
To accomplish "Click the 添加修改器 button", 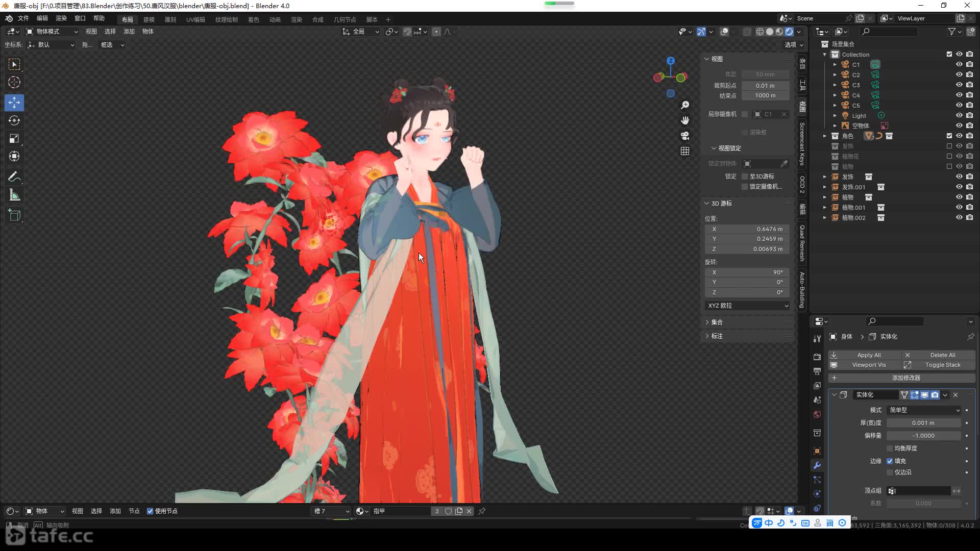I will pos(901,378).
